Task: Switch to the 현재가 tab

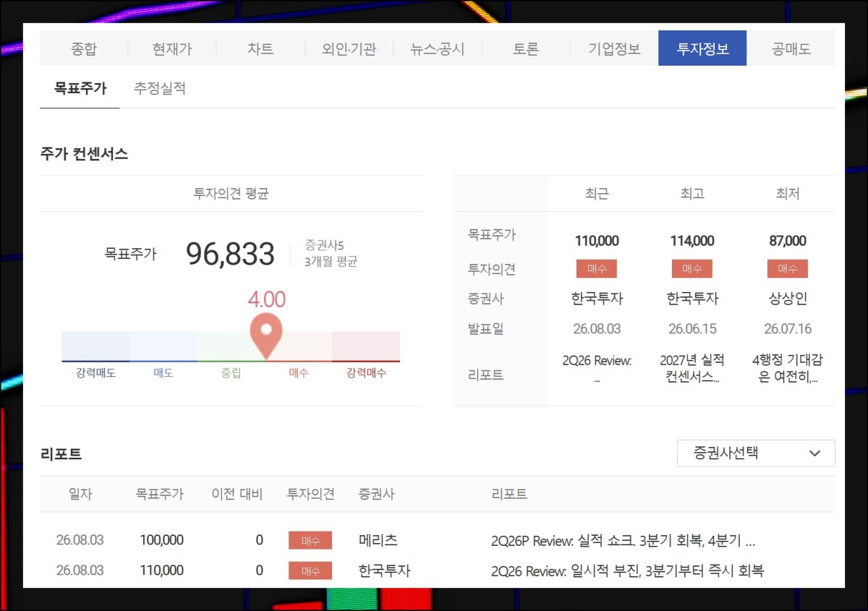Action: click(172, 49)
